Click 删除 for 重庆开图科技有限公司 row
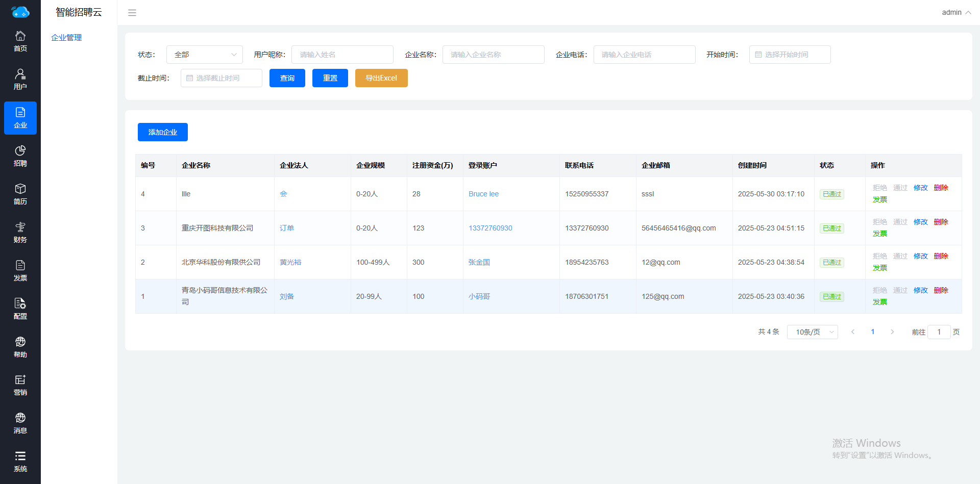Image resolution: width=980 pixels, height=484 pixels. coord(941,222)
